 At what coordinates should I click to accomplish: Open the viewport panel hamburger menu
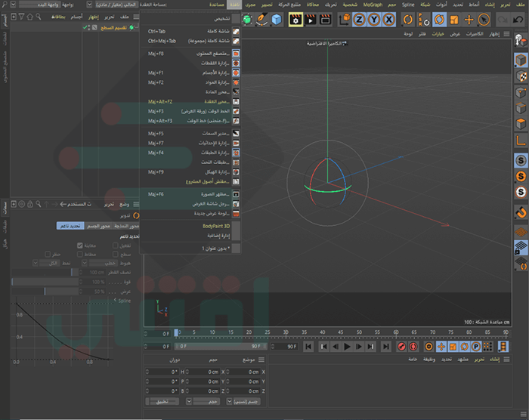(507, 34)
